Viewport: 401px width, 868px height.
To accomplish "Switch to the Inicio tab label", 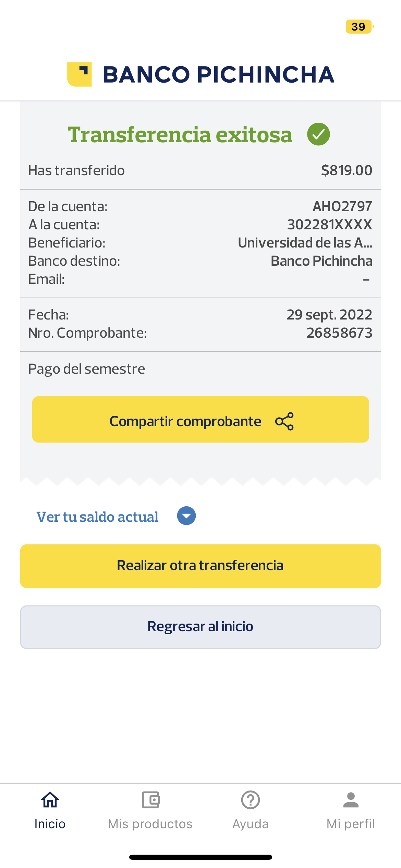I will click(x=50, y=824).
